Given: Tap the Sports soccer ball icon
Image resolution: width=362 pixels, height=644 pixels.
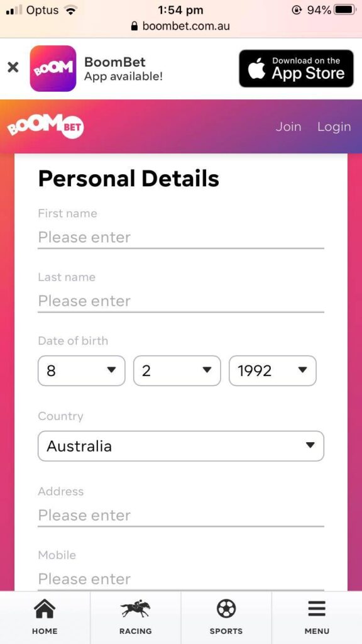Looking at the screenshot, I should [x=226, y=608].
